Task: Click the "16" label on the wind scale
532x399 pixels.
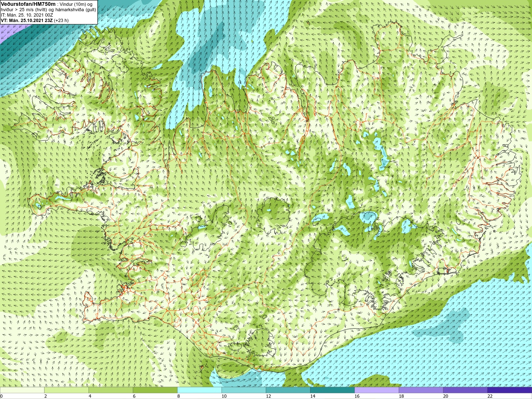Action: [x=357, y=396]
